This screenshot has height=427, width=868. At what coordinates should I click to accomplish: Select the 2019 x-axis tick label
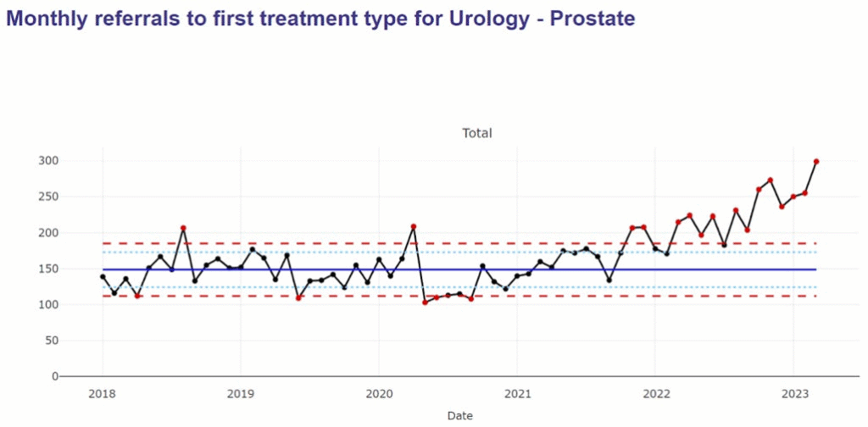(240, 393)
